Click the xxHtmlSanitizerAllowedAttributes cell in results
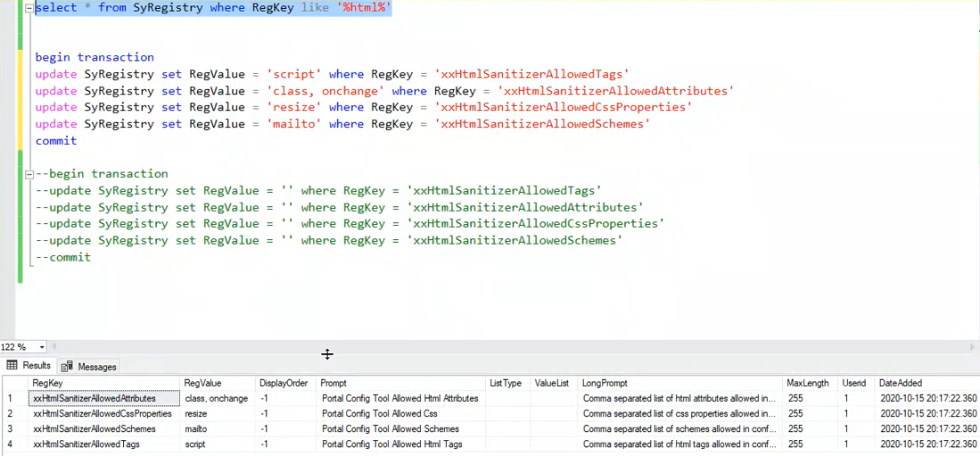 pyautogui.click(x=103, y=398)
